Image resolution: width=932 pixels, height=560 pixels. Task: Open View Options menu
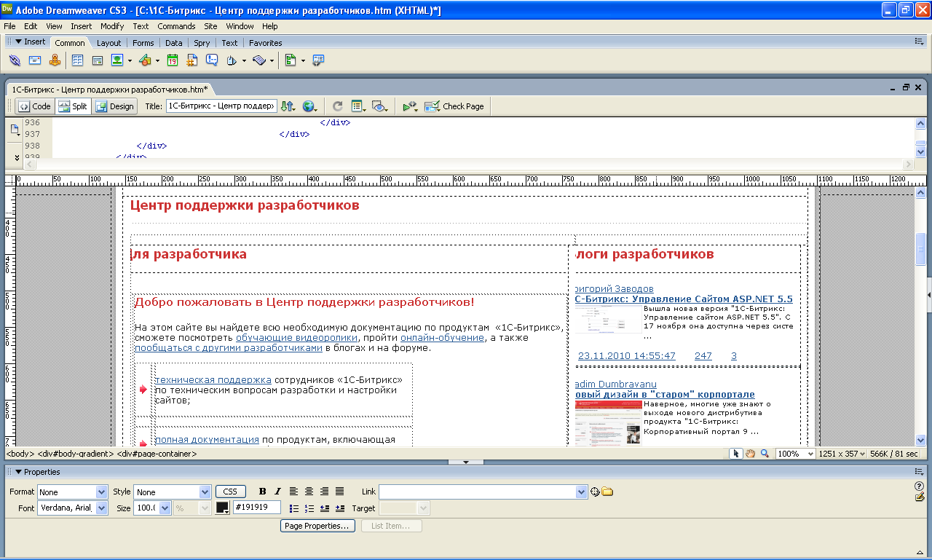[358, 106]
